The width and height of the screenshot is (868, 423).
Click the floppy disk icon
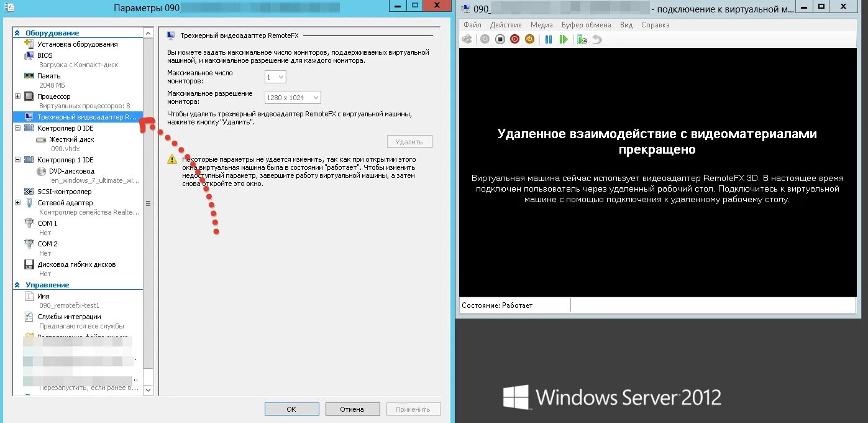click(29, 264)
